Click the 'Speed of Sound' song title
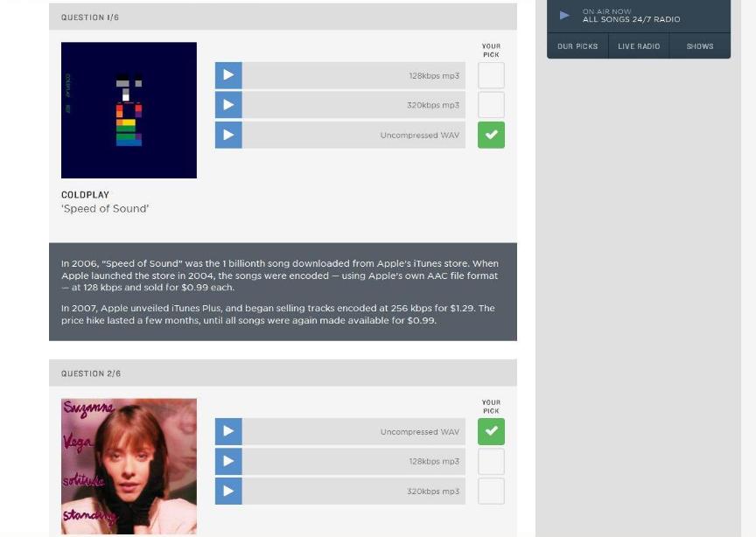Viewport: 756px width, 537px height. point(105,209)
